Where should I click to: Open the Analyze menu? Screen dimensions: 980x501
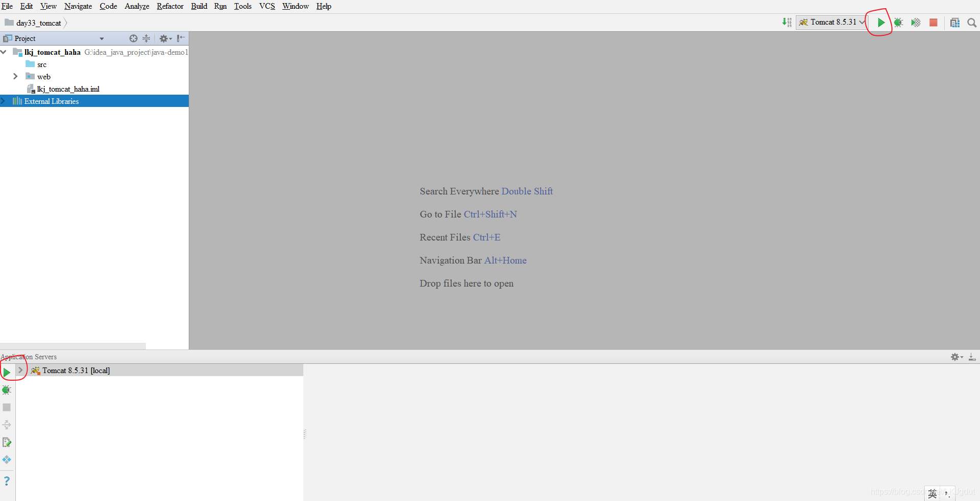(137, 6)
